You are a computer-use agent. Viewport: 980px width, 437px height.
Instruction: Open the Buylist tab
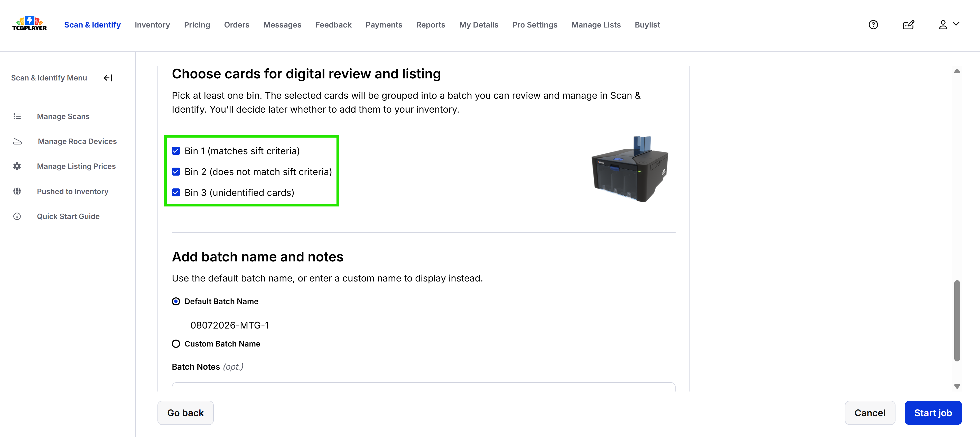pyautogui.click(x=647, y=25)
